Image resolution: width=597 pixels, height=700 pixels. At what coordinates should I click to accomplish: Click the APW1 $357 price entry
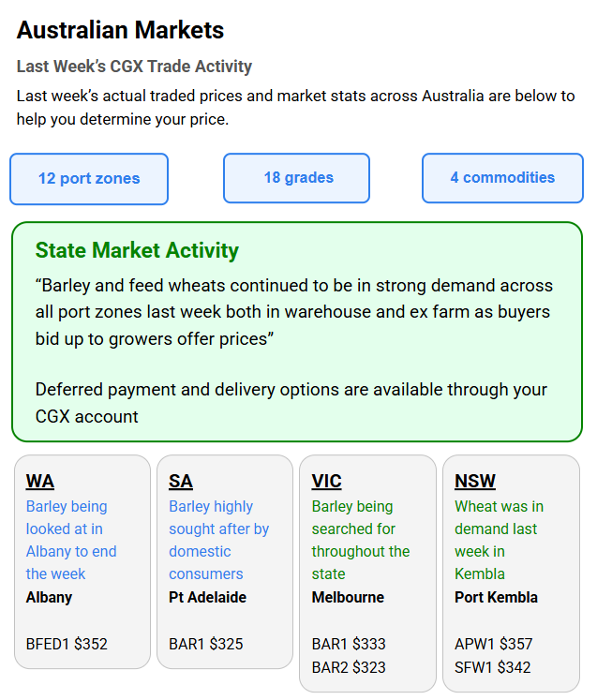coord(493,644)
